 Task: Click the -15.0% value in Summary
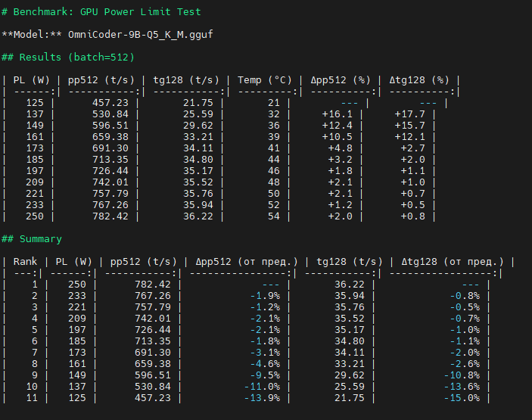pos(462,398)
